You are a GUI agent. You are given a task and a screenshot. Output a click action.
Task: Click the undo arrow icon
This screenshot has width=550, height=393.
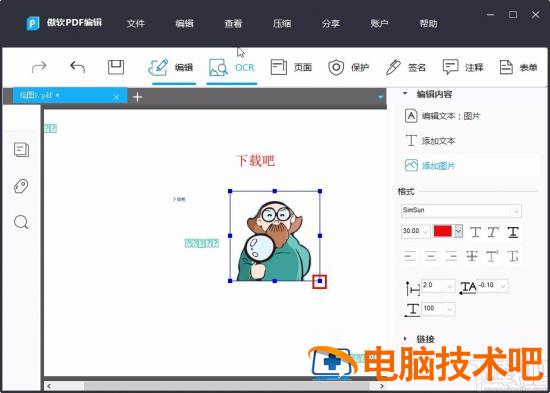78,67
